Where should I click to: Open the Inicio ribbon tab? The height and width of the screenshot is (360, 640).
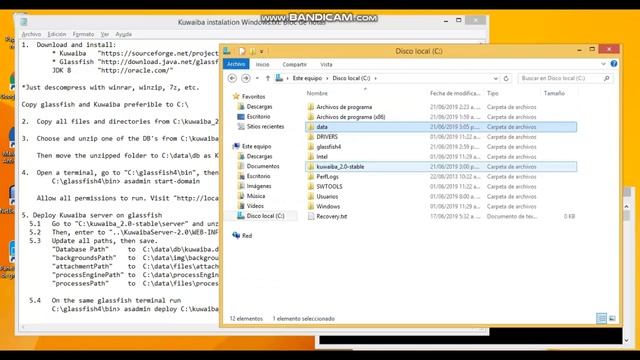262,64
